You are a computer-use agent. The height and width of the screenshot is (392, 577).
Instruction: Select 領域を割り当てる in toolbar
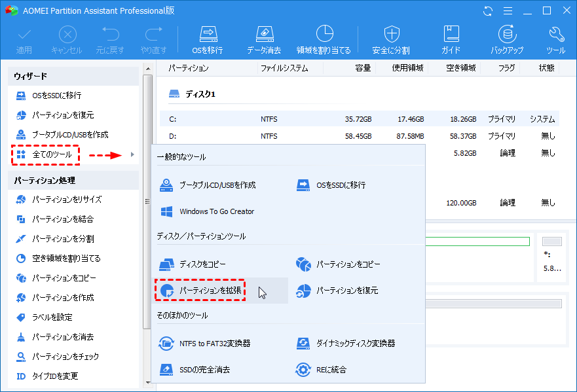[324, 40]
